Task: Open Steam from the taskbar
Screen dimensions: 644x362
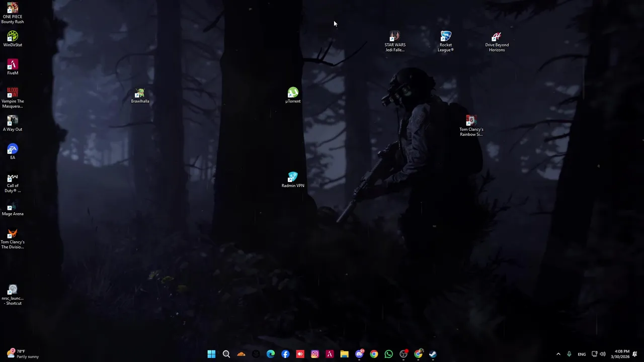Action: (x=433, y=354)
